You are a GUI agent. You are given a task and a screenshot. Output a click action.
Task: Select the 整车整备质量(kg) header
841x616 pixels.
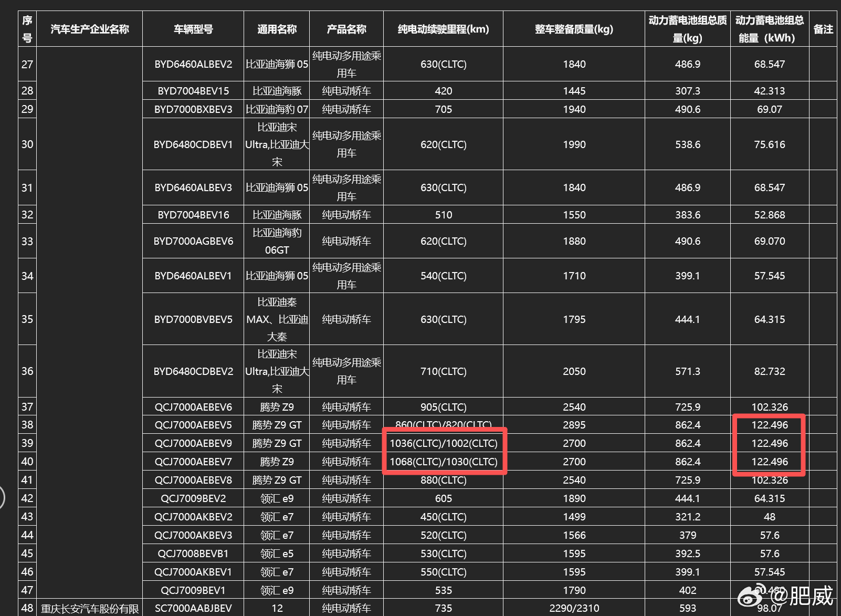point(574,29)
